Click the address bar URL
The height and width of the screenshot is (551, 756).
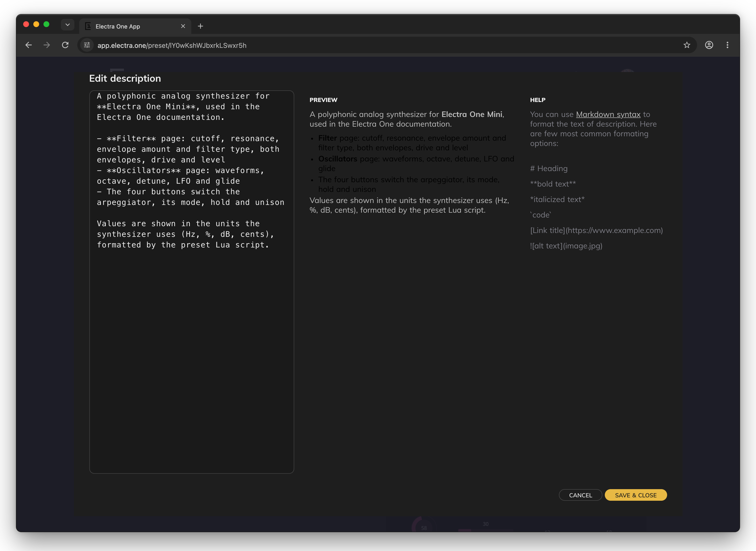point(172,45)
